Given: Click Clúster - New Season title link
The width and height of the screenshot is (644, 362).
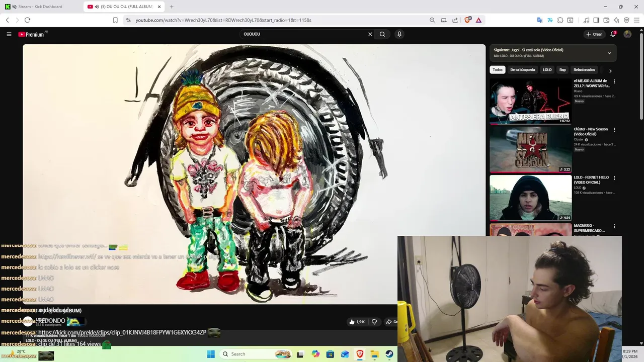Looking at the screenshot, I should point(591,132).
